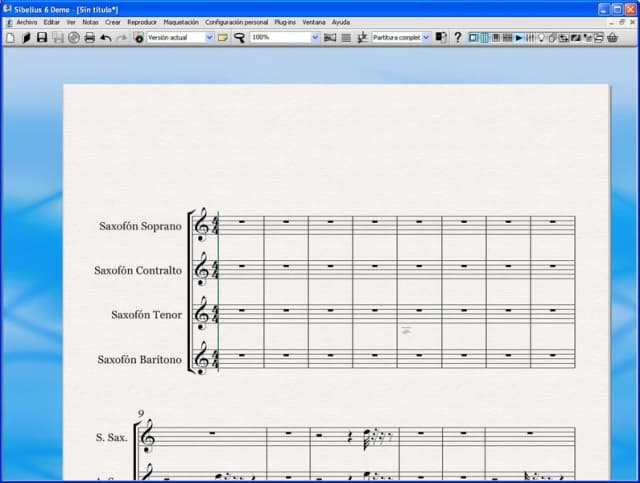Add a comment with the sticky note icon

pyautogui.click(x=222, y=38)
